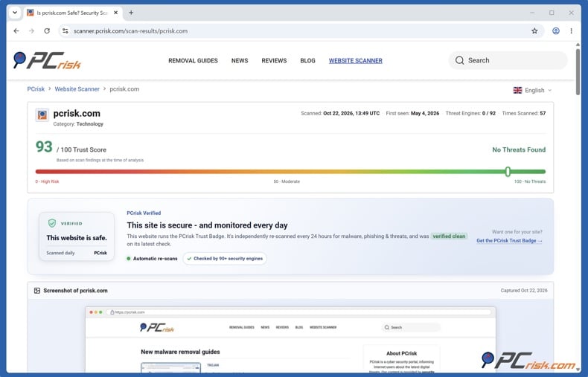Bookmark this page with the star icon
Viewport: 588px width, 377px height.
click(x=534, y=31)
